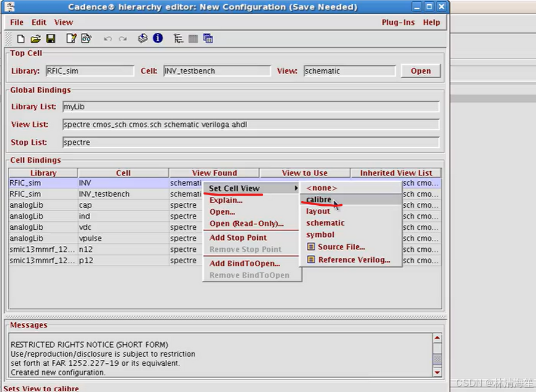Open the Plug-Ins menu
Viewport: 536px width, 392px height.
(398, 23)
